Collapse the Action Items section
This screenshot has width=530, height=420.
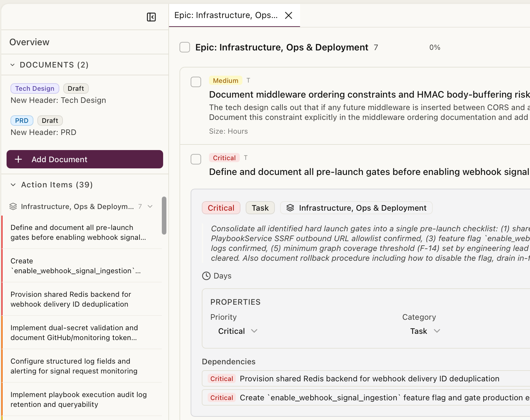coord(13,185)
